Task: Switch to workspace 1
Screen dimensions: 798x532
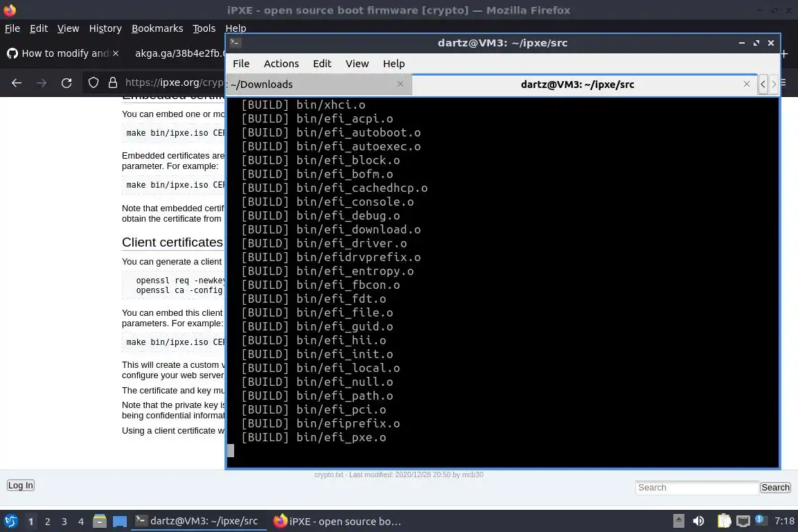Action: coord(30,522)
